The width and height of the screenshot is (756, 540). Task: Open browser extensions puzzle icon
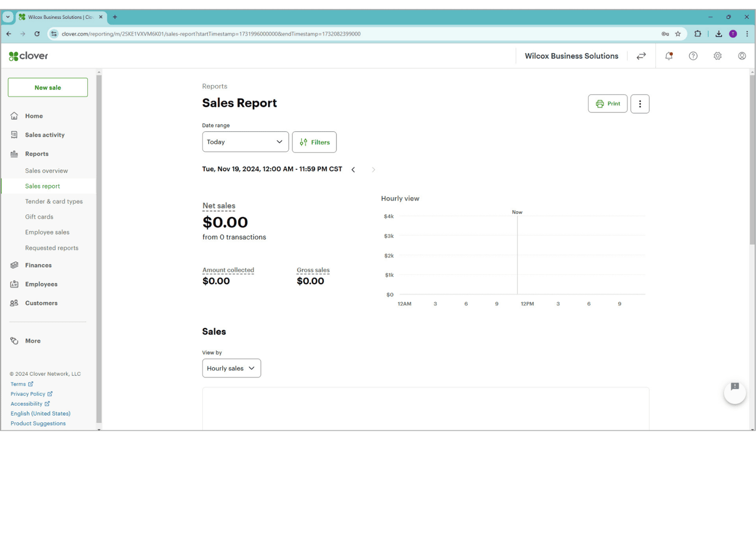point(698,34)
